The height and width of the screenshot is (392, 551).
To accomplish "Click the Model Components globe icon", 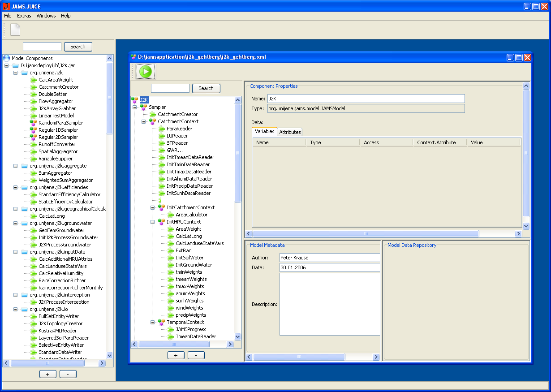I will click(7, 58).
